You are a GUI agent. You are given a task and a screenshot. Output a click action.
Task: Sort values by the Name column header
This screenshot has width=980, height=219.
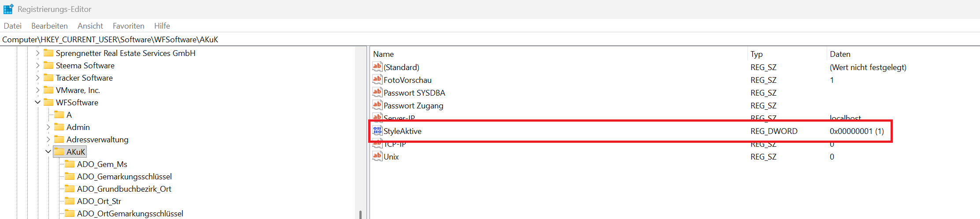tap(383, 54)
